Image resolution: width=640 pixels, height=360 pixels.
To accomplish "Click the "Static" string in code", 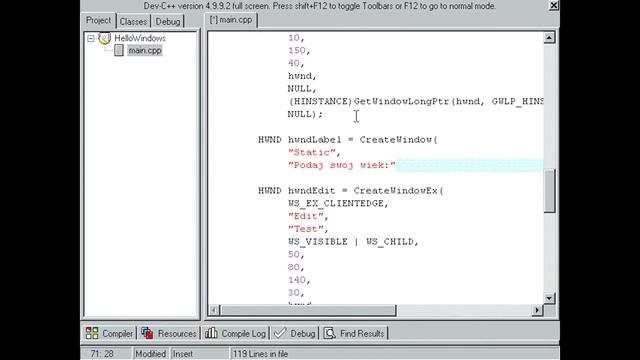I will point(311,153).
